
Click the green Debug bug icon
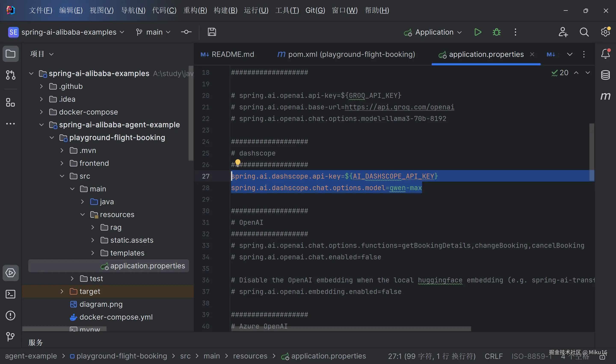[496, 32]
